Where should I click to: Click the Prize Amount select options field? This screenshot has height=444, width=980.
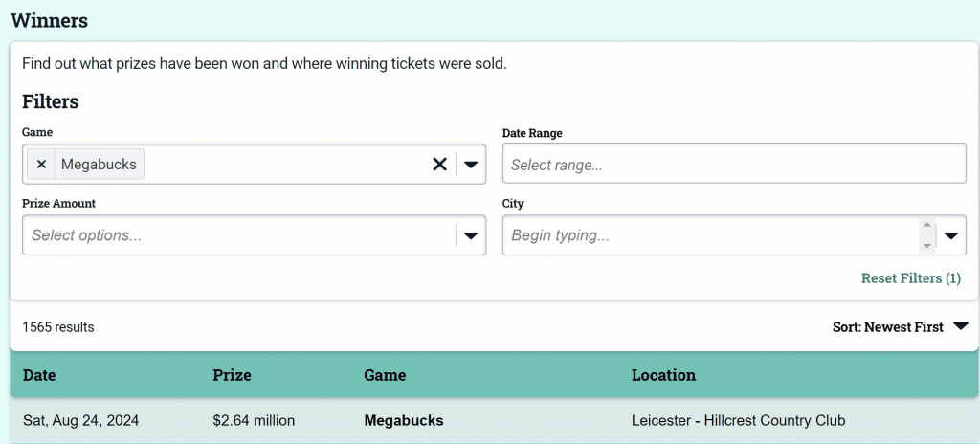239,235
